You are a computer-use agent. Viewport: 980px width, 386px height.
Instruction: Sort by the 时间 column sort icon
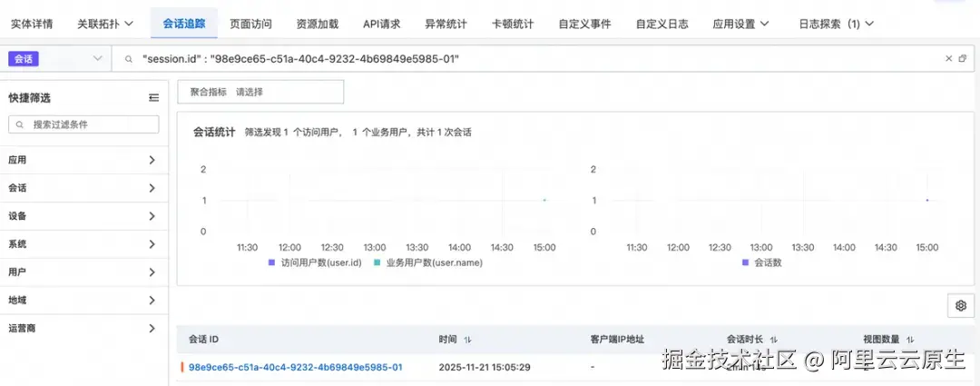pos(467,340)
